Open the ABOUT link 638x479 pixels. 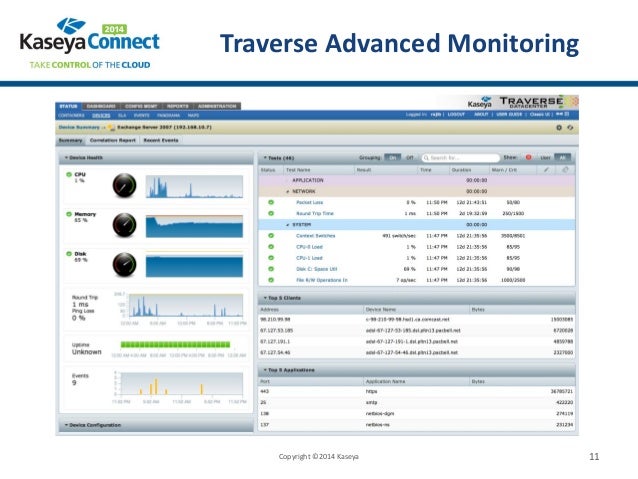[x=481, y=115]
